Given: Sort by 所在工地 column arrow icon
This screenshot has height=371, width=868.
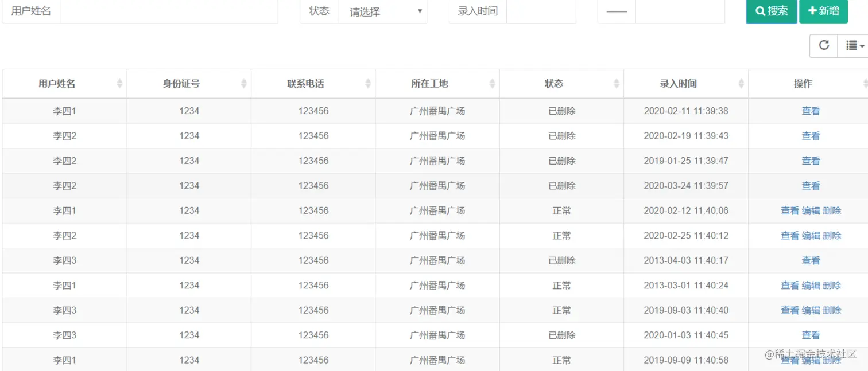Looking at the screenshot, I should point(492,84).
